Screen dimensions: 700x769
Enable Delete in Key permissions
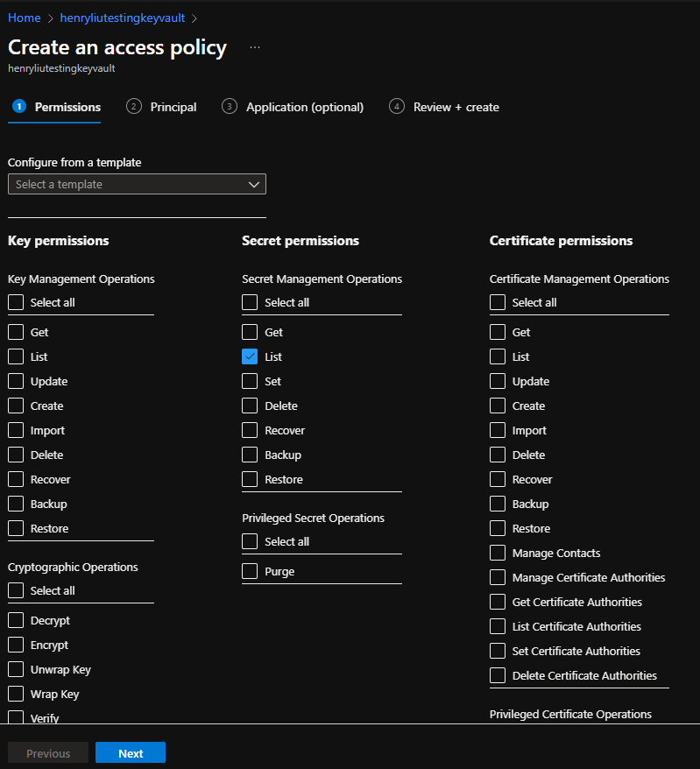(x=16, y=455)
